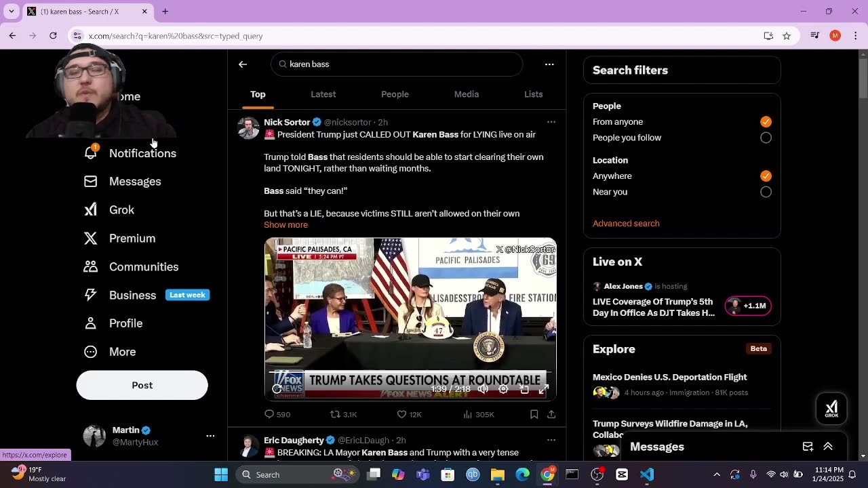Screen dimensions: 868x488
Task: Switch to Media tab
Action: pos(467,94)
